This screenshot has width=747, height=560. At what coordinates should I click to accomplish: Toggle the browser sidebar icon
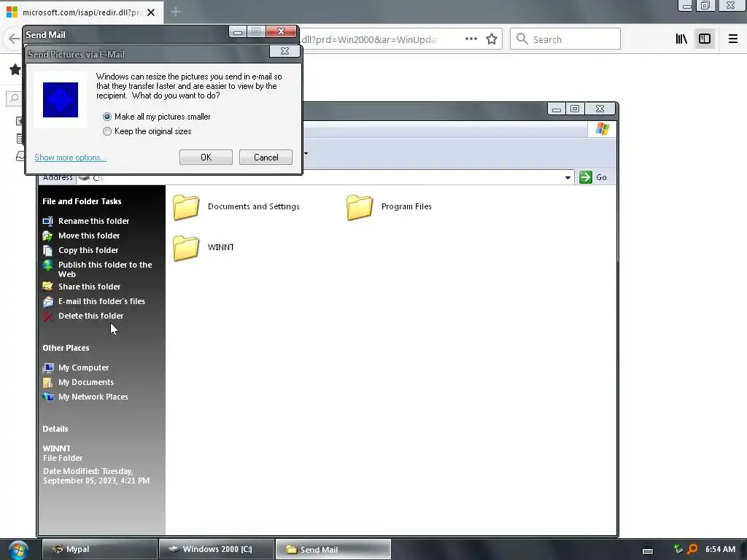[x=705, y=39]
